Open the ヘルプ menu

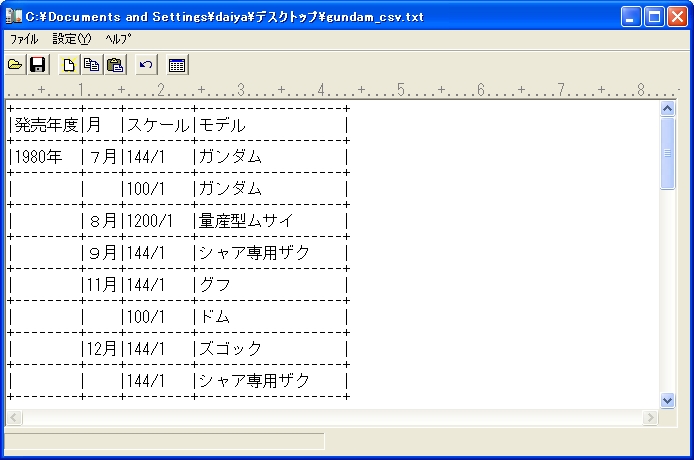tap(118, 39)
